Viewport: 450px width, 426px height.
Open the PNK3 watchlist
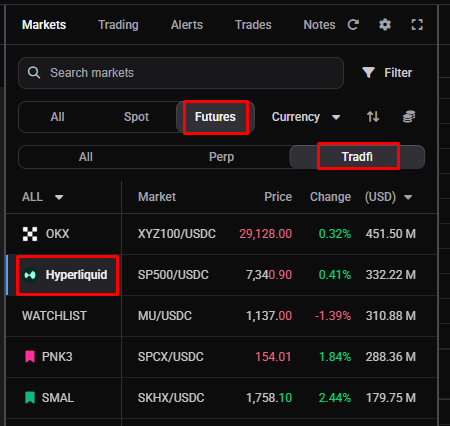point(64,357)
